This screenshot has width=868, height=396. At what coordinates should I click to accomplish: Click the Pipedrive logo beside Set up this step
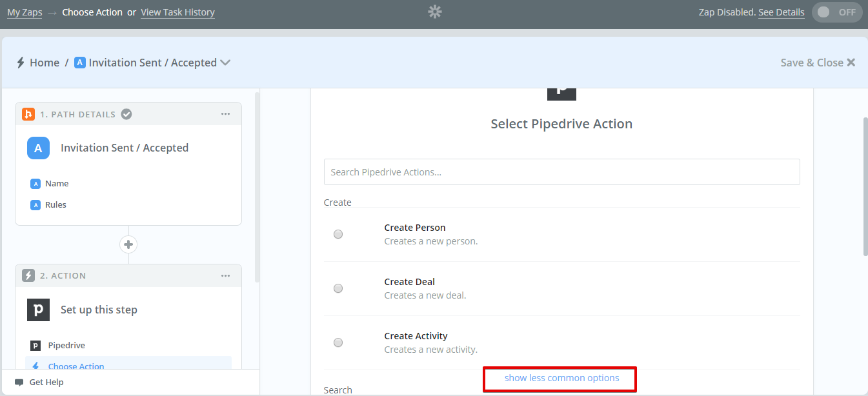[x=38, y=310]
